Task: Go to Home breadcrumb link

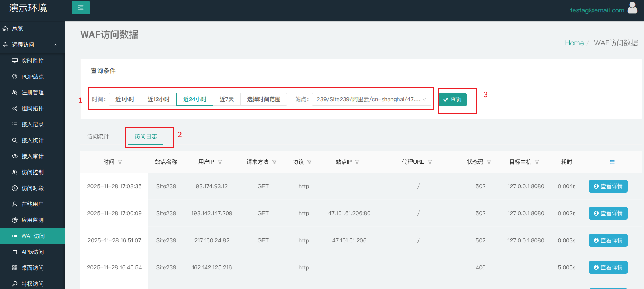Action: (x=574, y=43)
